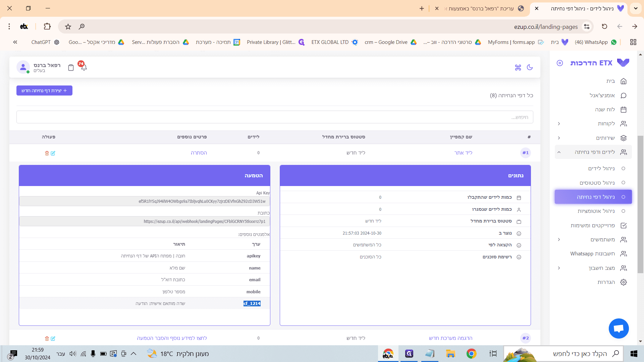Image resolution: width=644 pixels, height=362 pixels.
Task: Open the command shortcut icon in header
Action: click(518, 67)
